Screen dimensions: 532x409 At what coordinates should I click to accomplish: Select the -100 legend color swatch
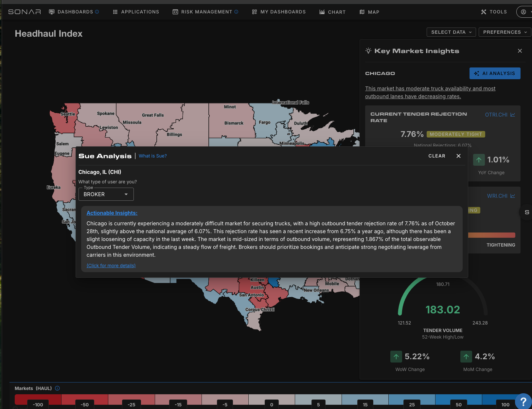pyautogui.click(x=38, y=399)
